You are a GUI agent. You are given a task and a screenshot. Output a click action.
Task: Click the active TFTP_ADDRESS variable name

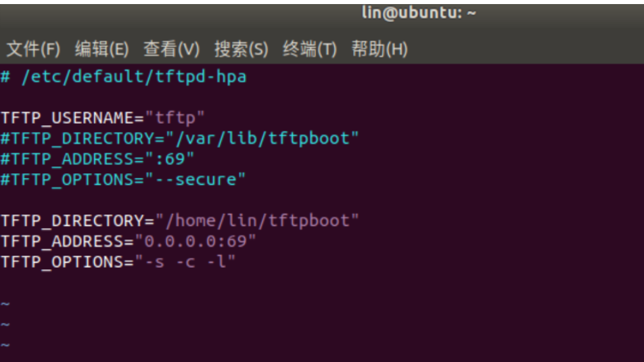[x=62, y=241]
